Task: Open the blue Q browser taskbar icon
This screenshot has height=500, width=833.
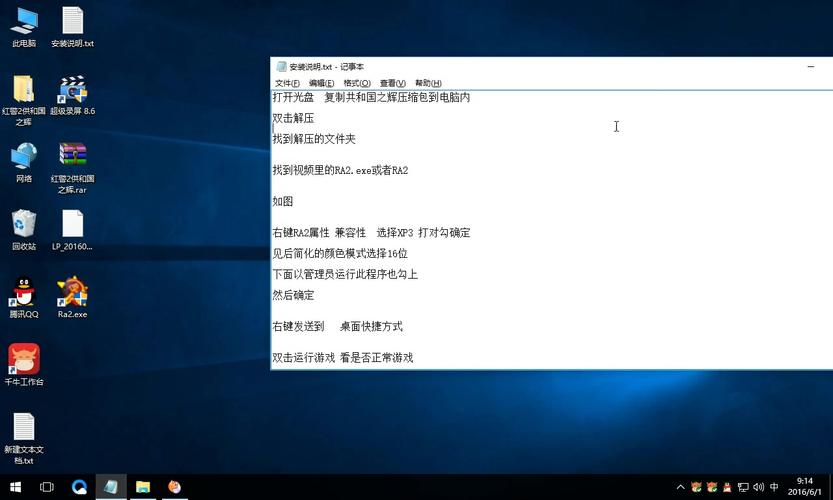Action: (x=79, y=487)
